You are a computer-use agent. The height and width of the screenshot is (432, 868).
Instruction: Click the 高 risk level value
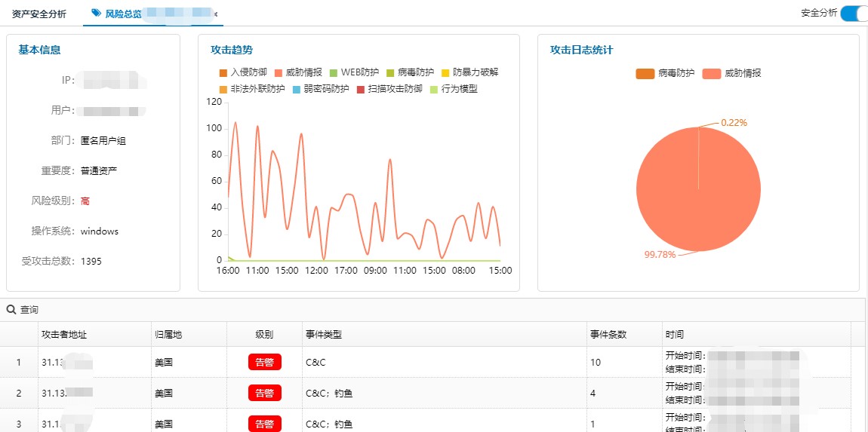[85, 201]
